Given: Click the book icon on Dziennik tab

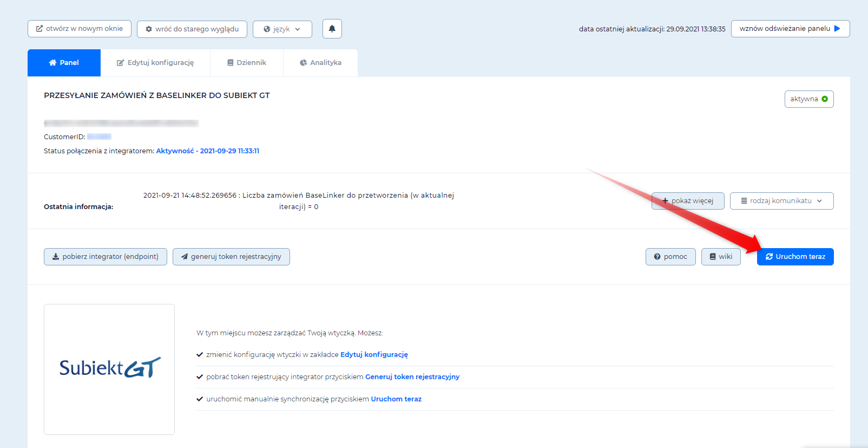Looking at the screenshot, I should tap(231, 63).
